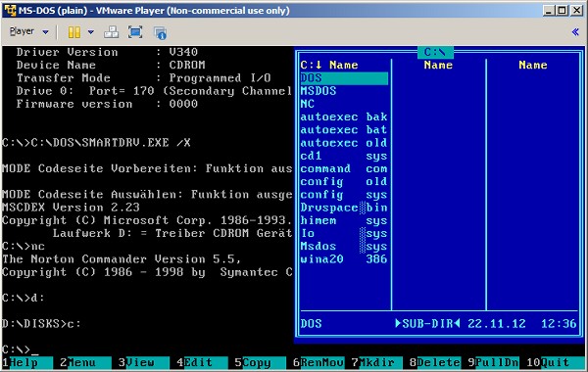Click the 6RenMov function key
This screenshot has height=372, width=588.
[x=318, y=362]
